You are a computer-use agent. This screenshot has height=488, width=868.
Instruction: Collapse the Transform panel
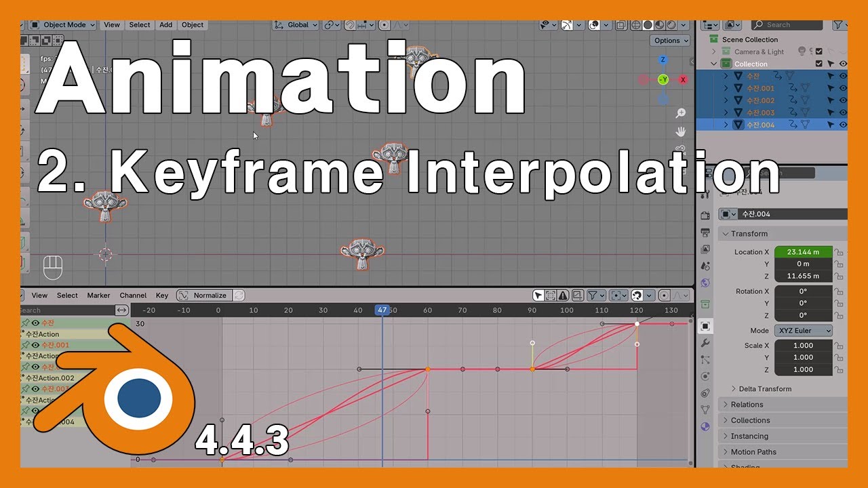coord(783,234)
